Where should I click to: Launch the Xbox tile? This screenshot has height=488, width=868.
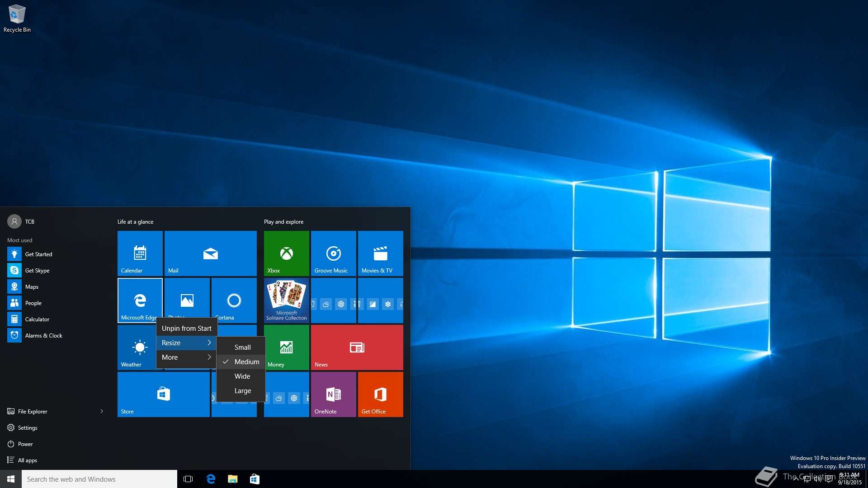coord(287,253)
